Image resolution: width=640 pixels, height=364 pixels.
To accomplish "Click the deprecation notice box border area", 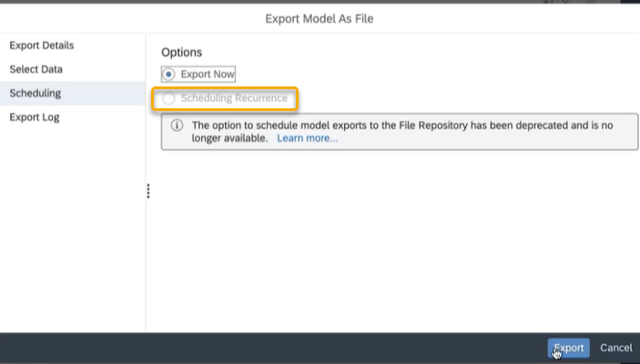I will [x=400, y=132].
